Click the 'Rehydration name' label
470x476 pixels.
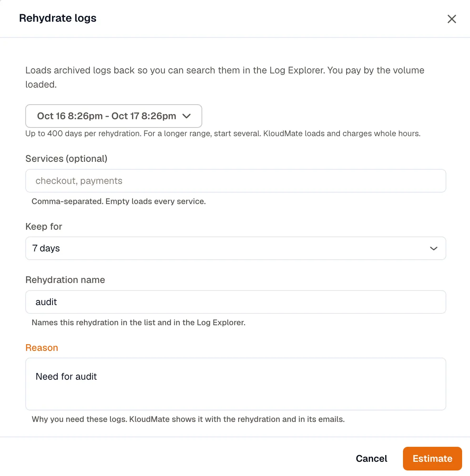coord(65,280)
